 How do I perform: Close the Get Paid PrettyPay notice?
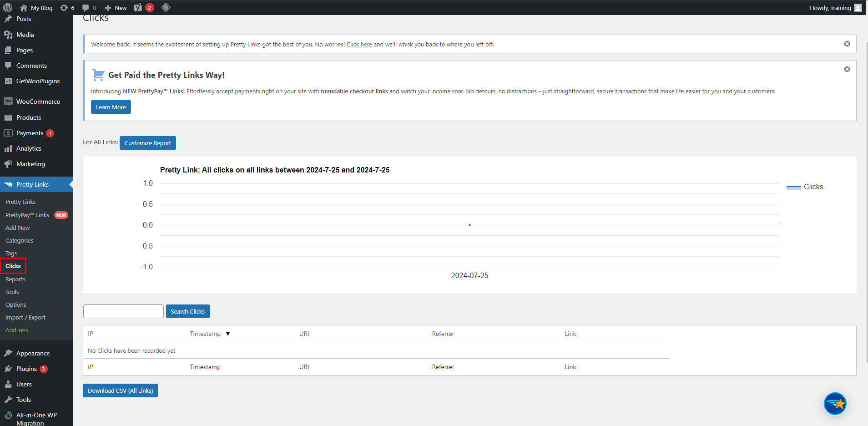click(847, 69)
